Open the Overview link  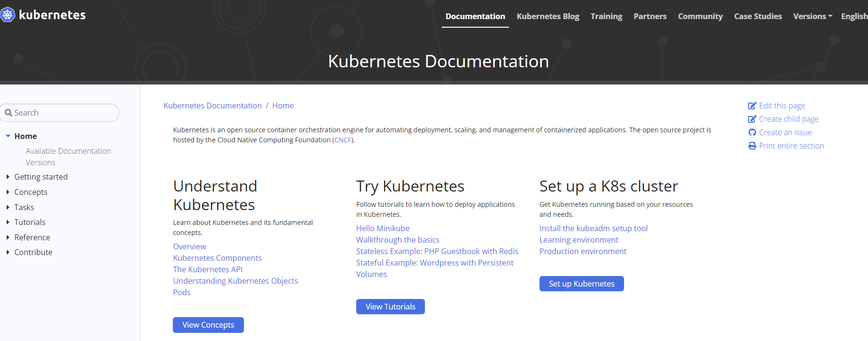(190, 246)
